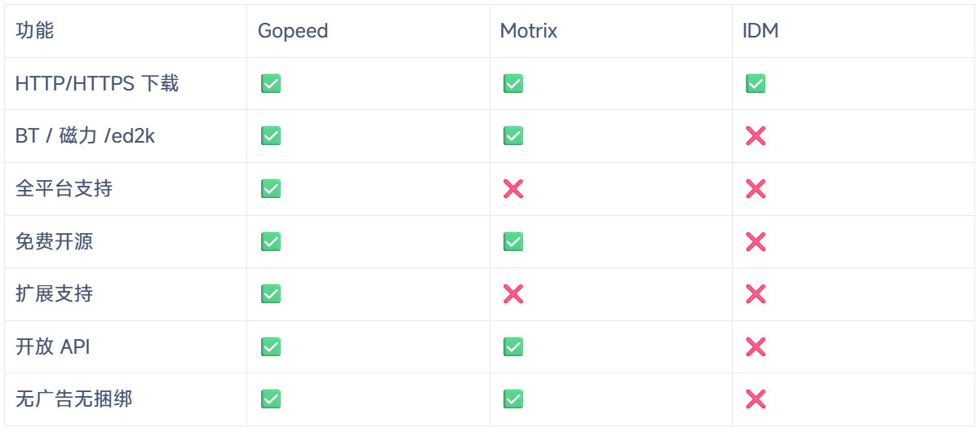This screenshot has height=432, width=980.
Task: Click the IDM column header
Action: click(760, 31)
